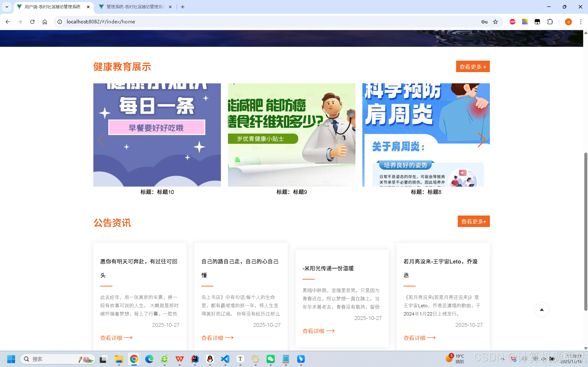Click the caption 标题：标题10

157,192
